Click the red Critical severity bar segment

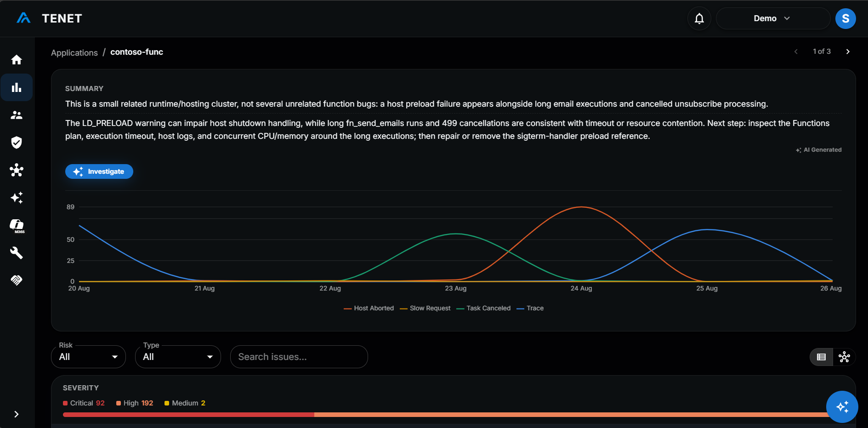click(188, 415)
